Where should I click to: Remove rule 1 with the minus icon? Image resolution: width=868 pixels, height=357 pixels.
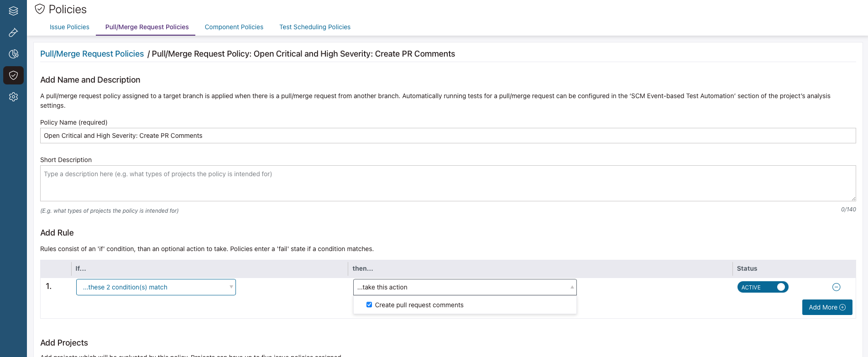pos(836,287)
